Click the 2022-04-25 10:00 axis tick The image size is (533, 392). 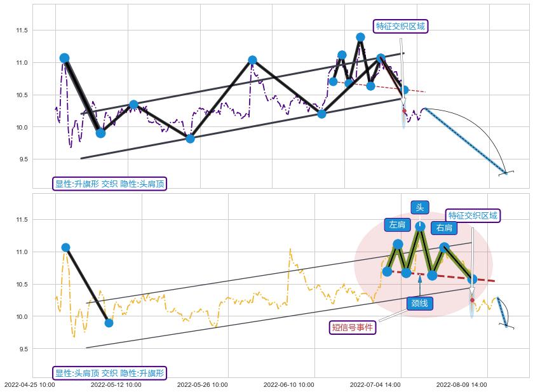coord(30,385)
